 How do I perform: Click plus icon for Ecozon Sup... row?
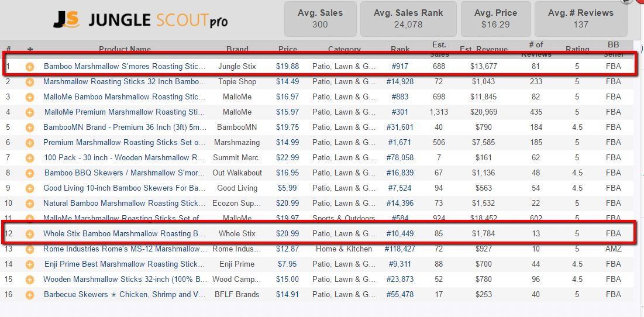click(30, 204)
